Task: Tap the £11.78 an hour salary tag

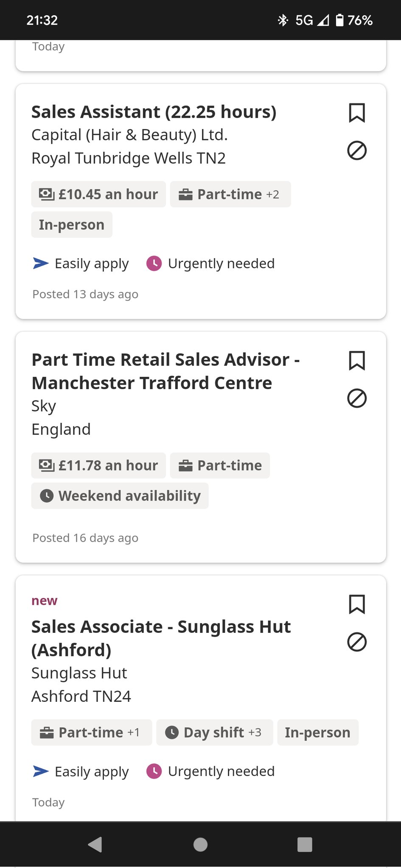Action: coord(98,466)
